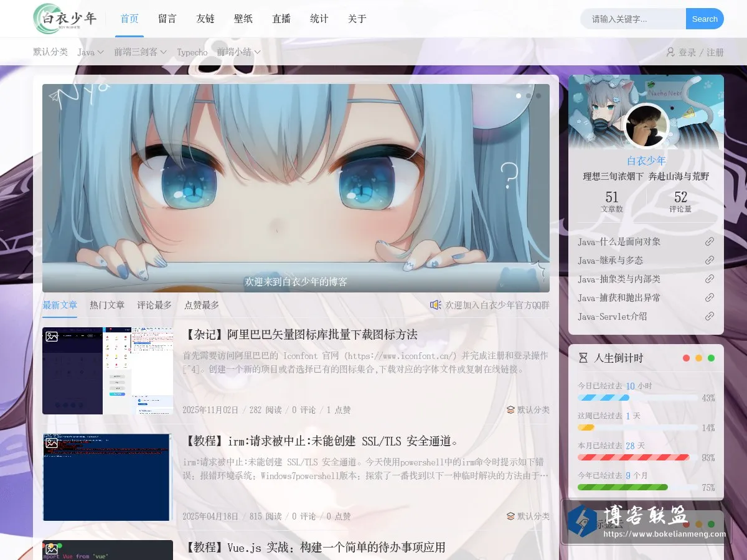Image resolution: width=747 pixels, height=560 pixels.
Task: Open the 登录 link
Action: coord(687,52)
